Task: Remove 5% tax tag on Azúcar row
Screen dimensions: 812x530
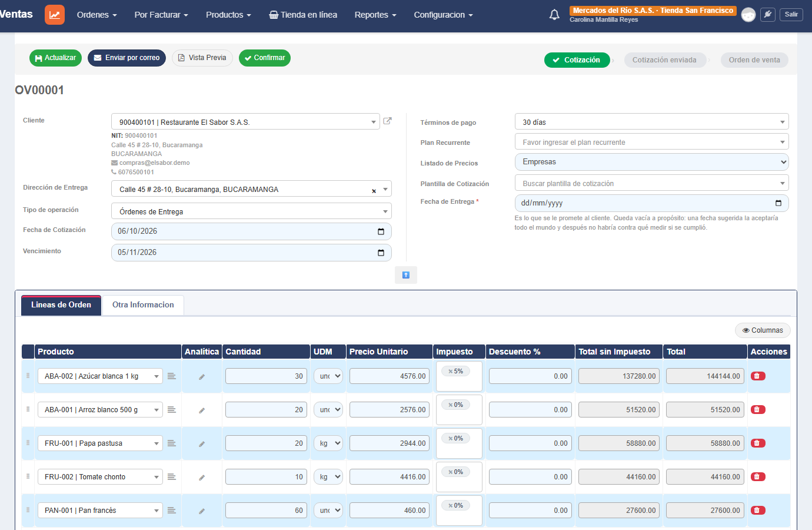Action: pyautogui.click(x=451, y=372)
